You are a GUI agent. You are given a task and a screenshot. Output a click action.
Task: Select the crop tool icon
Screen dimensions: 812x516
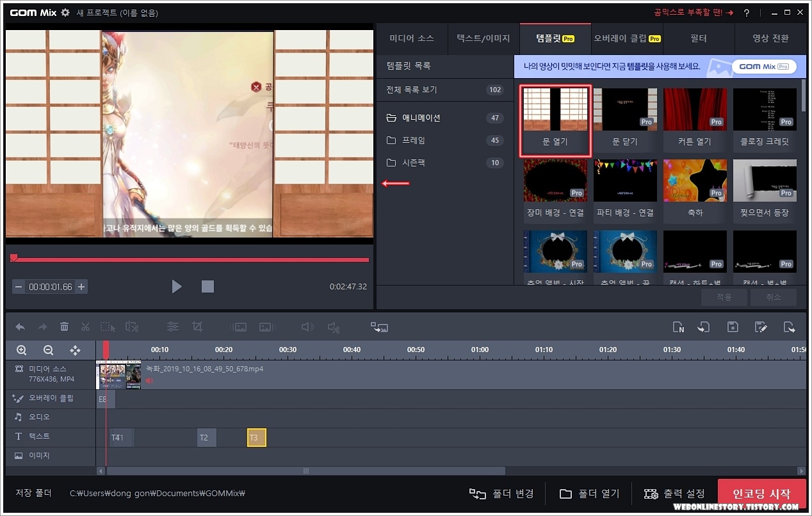point(197,327)
